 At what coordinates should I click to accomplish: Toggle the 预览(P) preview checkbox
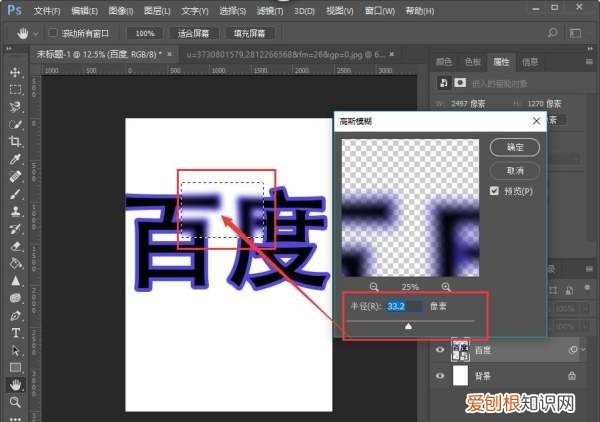click(x=494, y=191)
